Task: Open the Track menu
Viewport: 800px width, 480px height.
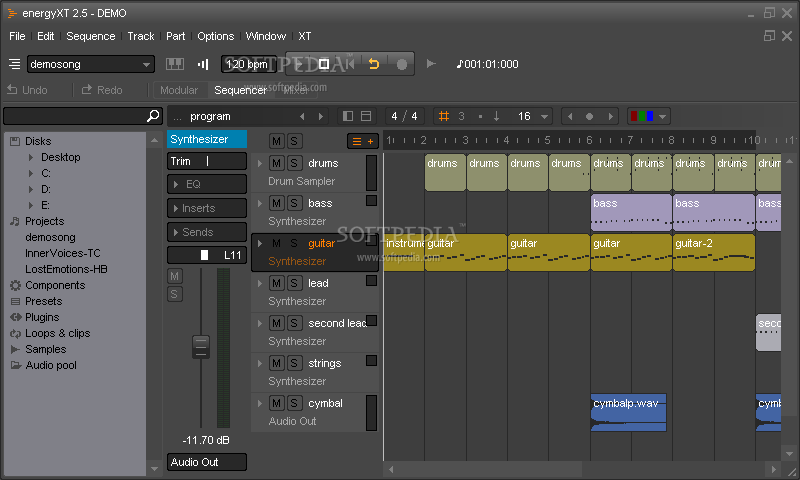Action: click(x=141, y=36)
